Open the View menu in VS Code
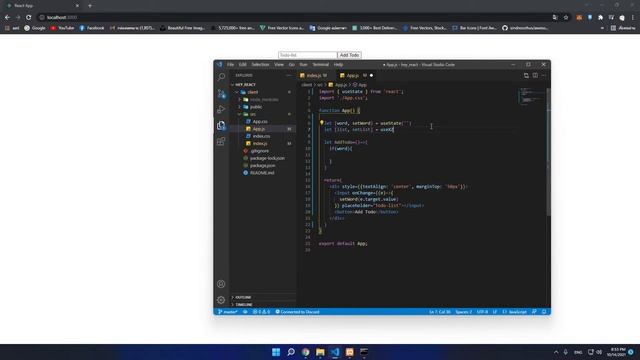This screenshot has width=640, height=360. [x=279, y=64]
